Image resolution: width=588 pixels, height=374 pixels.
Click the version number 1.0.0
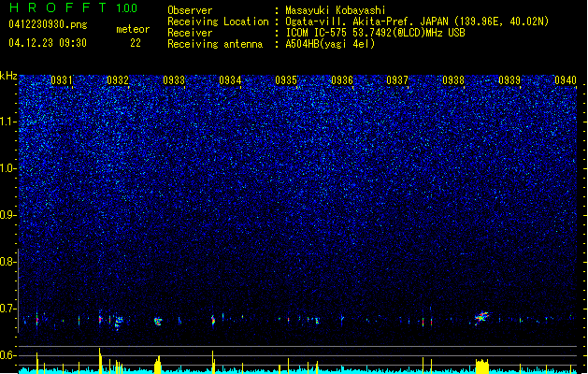pos(127,7)
